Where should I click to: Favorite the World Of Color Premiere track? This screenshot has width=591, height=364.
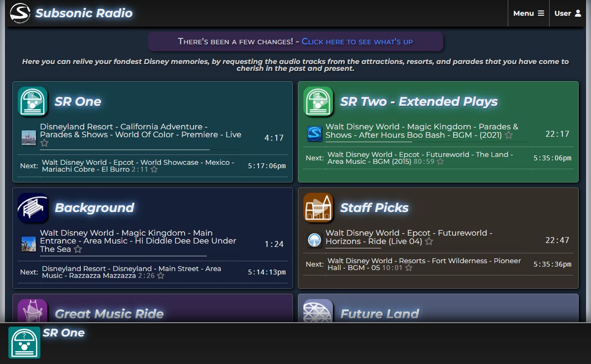(44, 143)
